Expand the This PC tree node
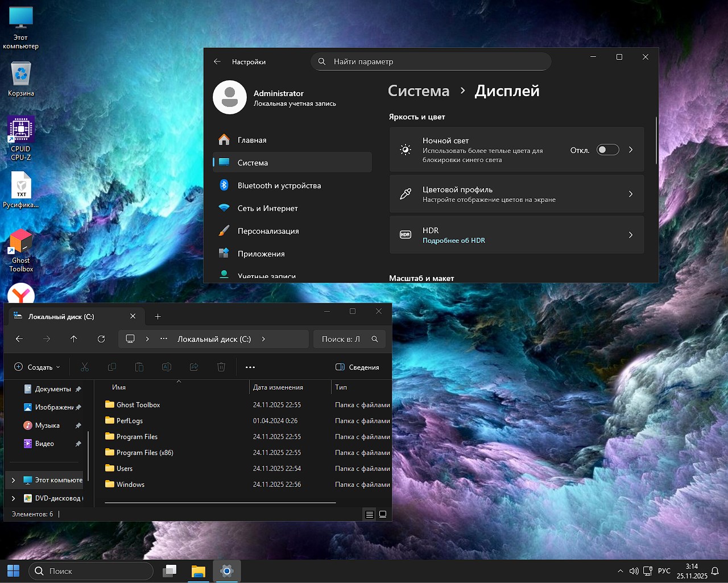This screenshot has height=583, width=728. (x=14, y=480)
